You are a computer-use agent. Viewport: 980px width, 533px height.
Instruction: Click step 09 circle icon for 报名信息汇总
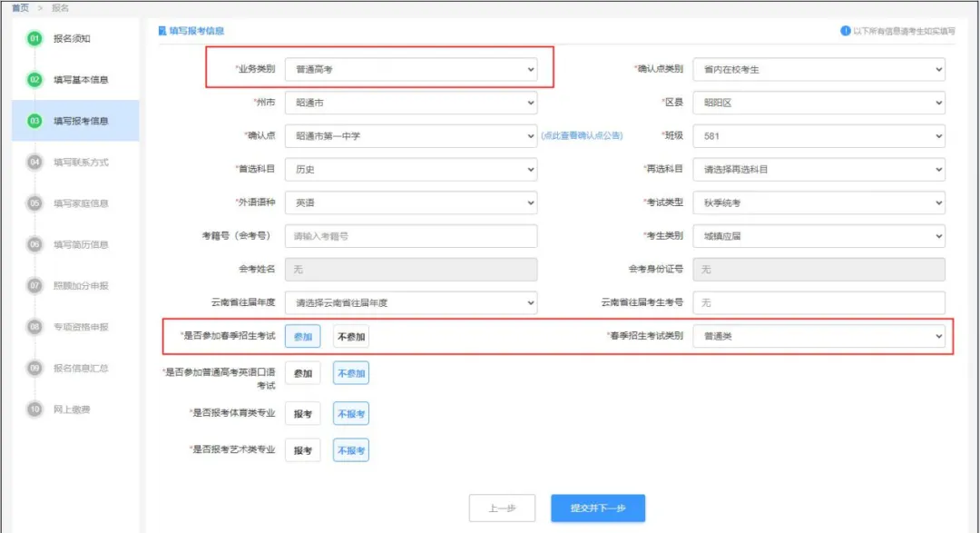[34, 368]
